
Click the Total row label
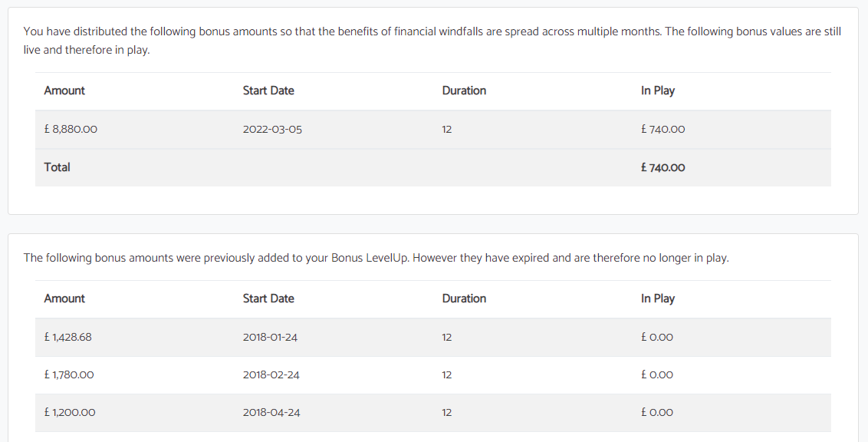point(57,167)
